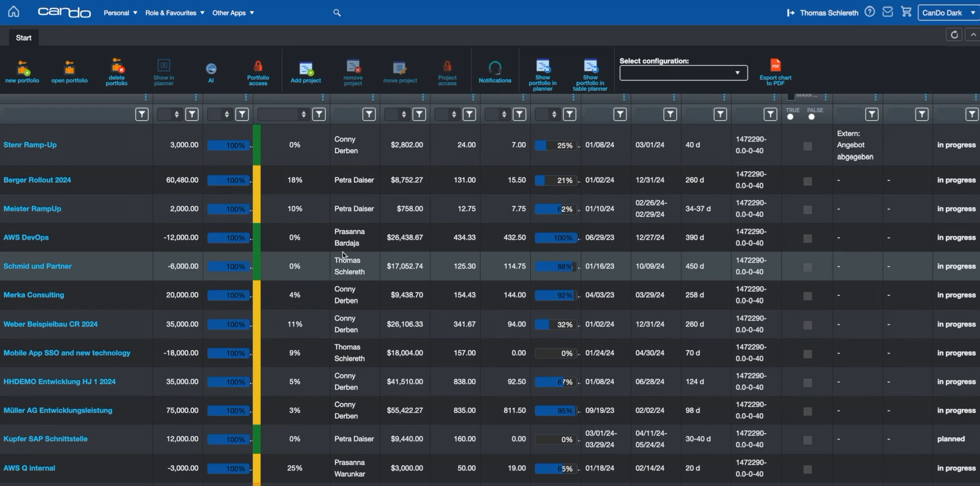The width and height of the screenshot is (980, 486).
Task: Click the 25% progress bar for Stenr Ramp-Up
Action: tap(556, 146)
